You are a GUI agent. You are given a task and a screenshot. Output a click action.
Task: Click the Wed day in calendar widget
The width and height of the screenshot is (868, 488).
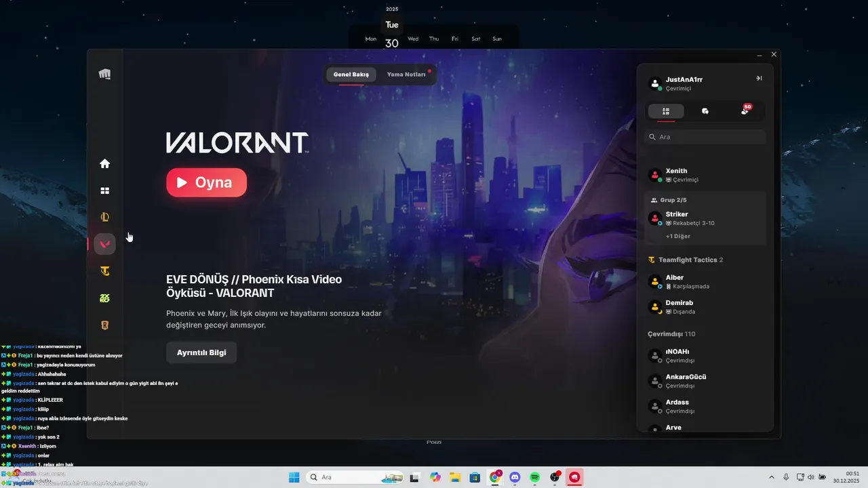[x=413, y=39]
